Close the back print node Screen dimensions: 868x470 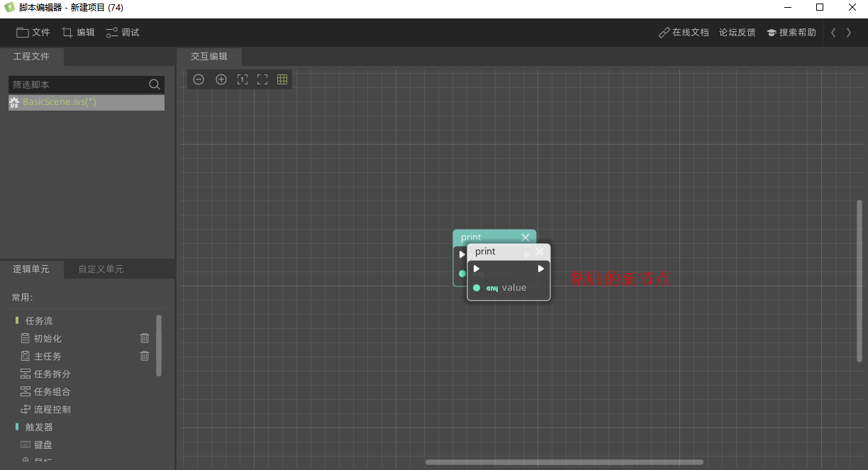point(525,237)
